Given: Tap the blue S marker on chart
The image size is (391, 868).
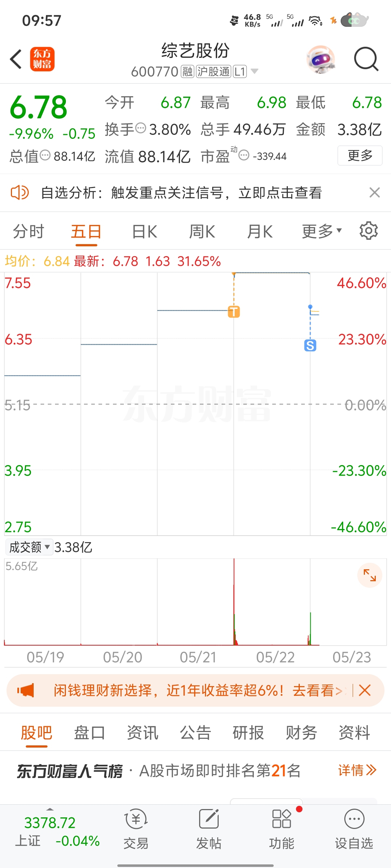Looking at the screenshot, I should (310, 346).
